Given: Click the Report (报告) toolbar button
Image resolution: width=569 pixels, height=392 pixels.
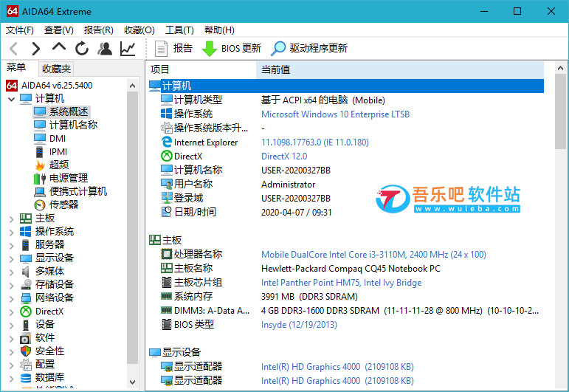Looking at the screenshot, I should (x=173, y=48).
